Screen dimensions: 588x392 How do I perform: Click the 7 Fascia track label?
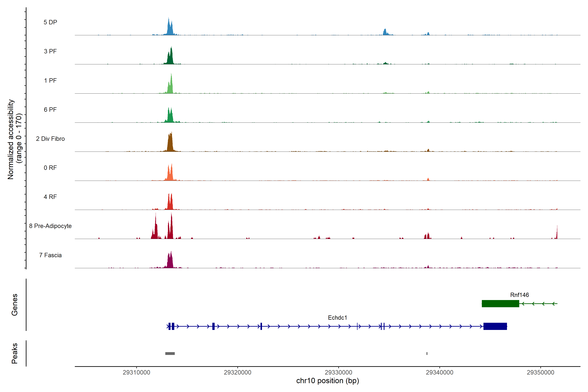(x=50, y=255)
